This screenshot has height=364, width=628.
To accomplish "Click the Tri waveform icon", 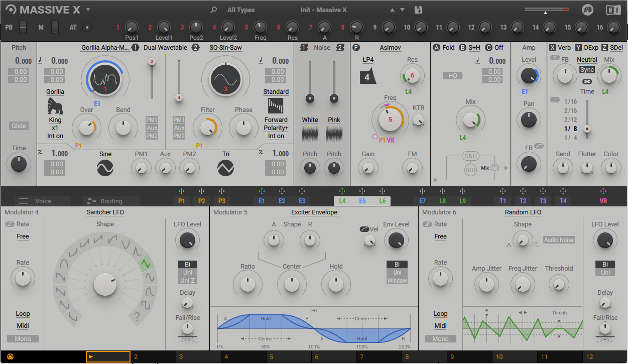I will [x=226, y=168].
